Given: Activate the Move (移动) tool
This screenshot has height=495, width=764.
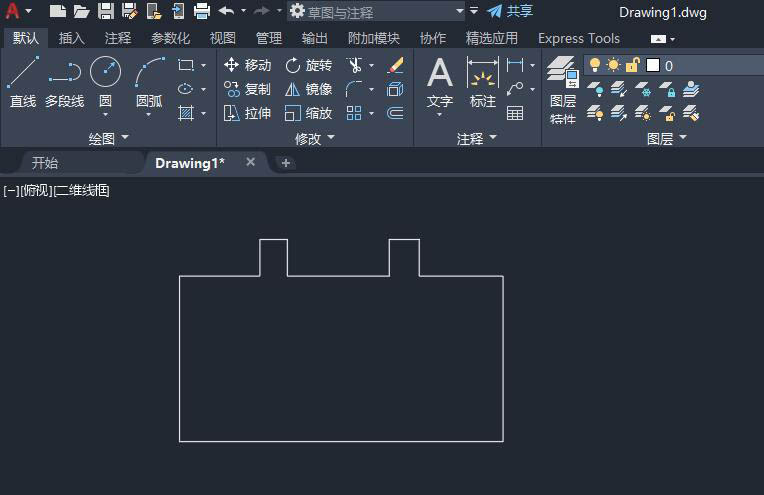Looking at the screenshot, I should tap(247, 65).
